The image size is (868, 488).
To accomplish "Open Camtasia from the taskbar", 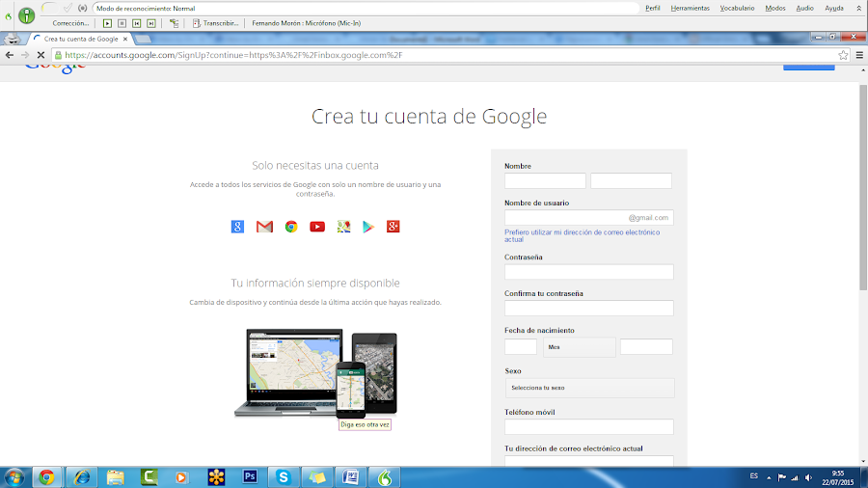I will [149, 477].
